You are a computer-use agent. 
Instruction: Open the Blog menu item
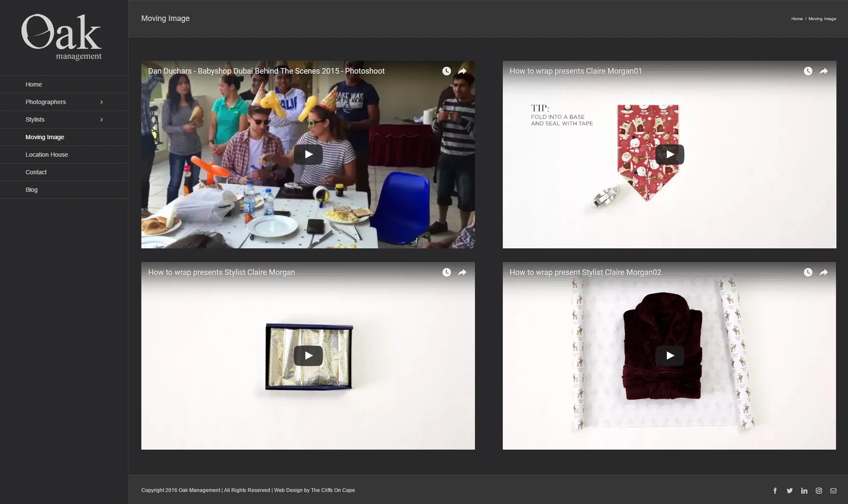31,190
